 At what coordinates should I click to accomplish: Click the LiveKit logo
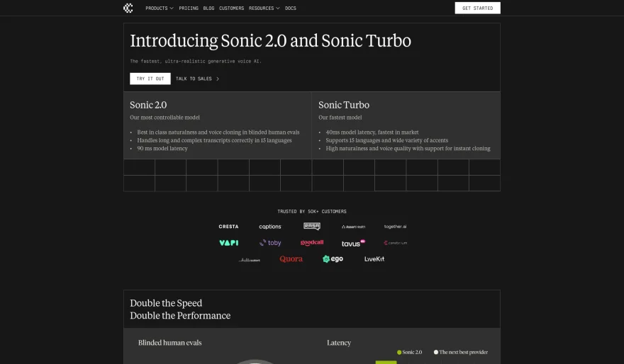pyautogui.click(x=374, y=258)
